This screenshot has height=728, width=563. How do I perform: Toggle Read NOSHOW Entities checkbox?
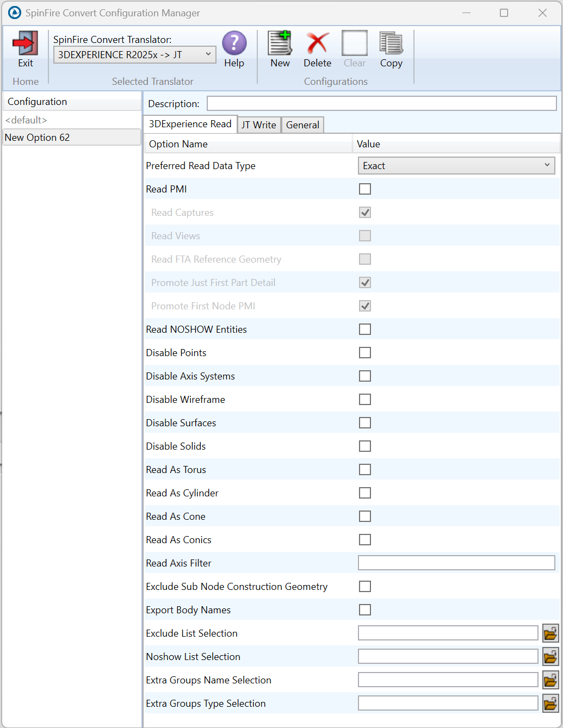coord(365,329)
